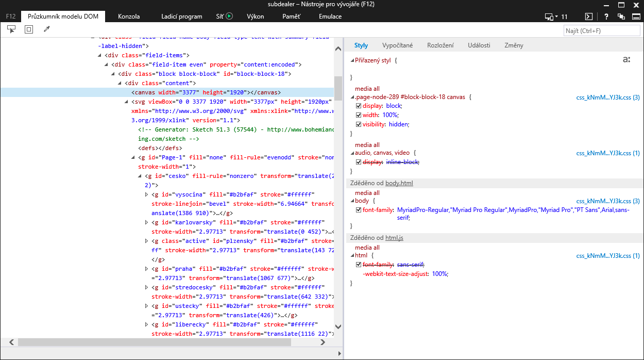Image resolution: width=644 pixels, height=360 pixels.
Task: Disable the width: 100% property checkbox
Action: pos(359,115)
